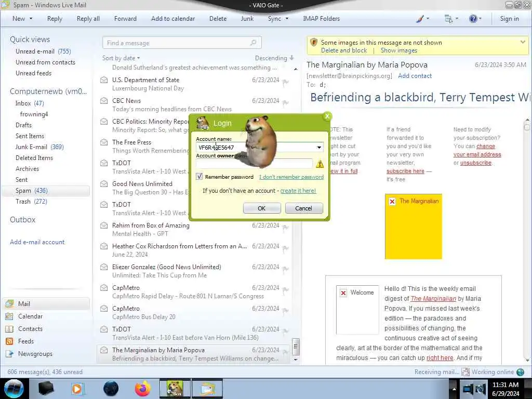Open the Calendar view icon
This screenshot has height=399, width=532.
tap(10, 316)
